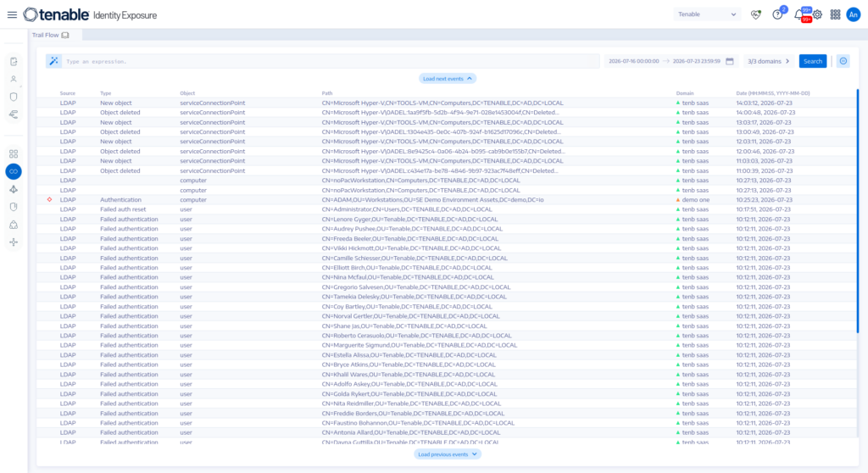The image size is (868, 473).
Task: Click the Tenable Identity Exposure logo
Action: 90,15
